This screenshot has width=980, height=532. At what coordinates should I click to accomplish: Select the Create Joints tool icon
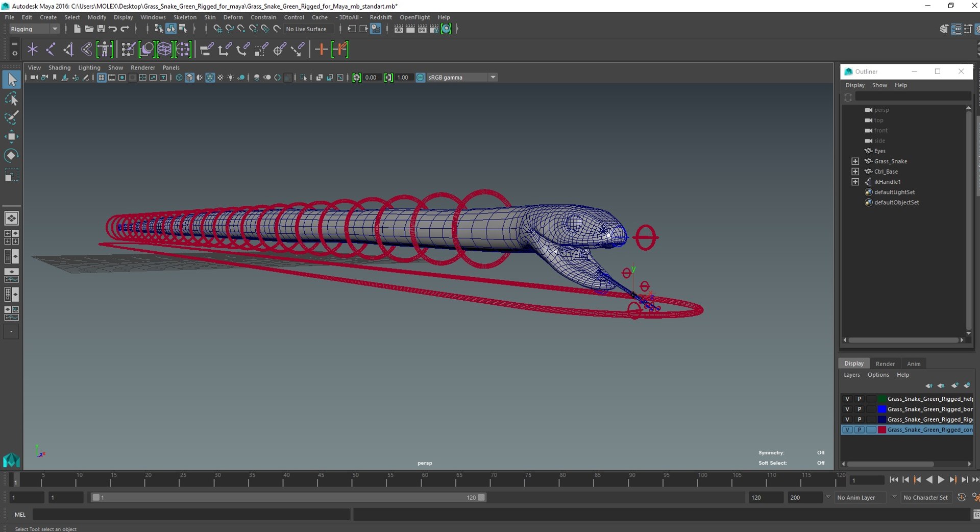(x=51, y=50)
